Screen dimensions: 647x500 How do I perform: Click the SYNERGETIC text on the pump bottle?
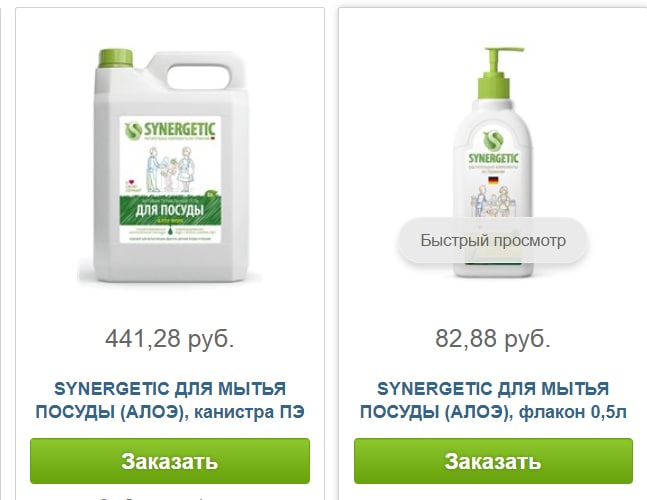[x=494, y=158]
